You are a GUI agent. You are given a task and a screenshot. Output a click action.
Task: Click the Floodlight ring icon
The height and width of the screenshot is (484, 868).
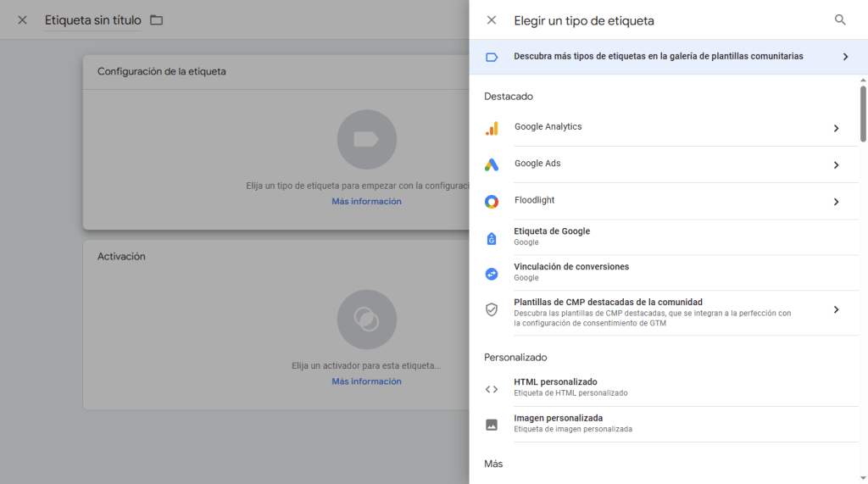492,202
